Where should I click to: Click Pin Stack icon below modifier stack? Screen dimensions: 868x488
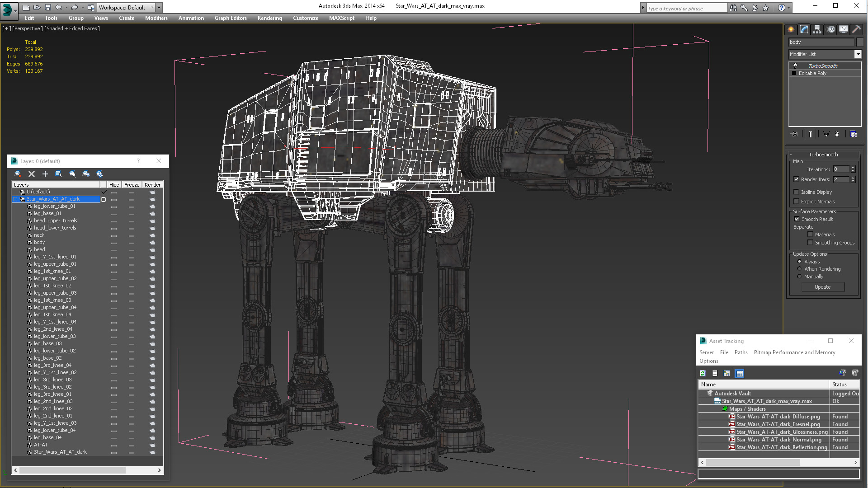(794, 134)
